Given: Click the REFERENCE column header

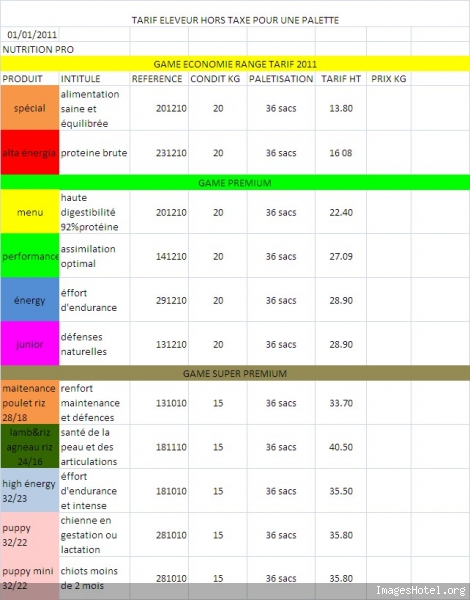Looking at the screenshot, I should [x=157, y=79].
